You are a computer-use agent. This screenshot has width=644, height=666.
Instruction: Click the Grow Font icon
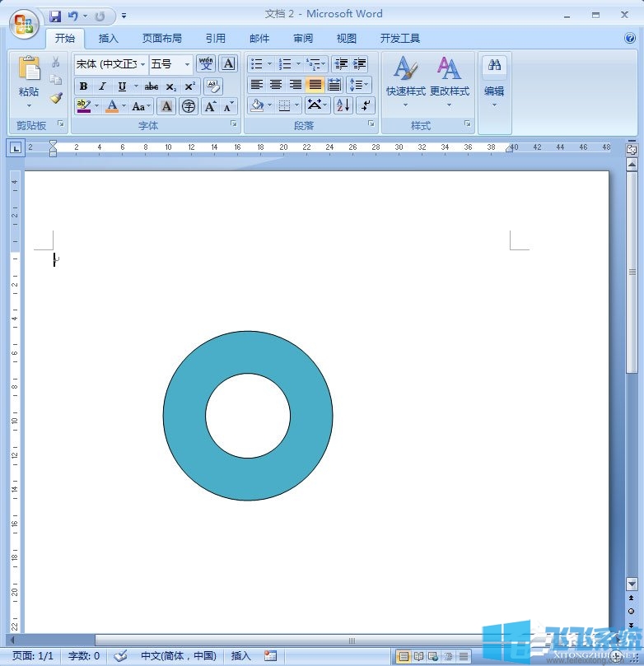tap(210, 106)
